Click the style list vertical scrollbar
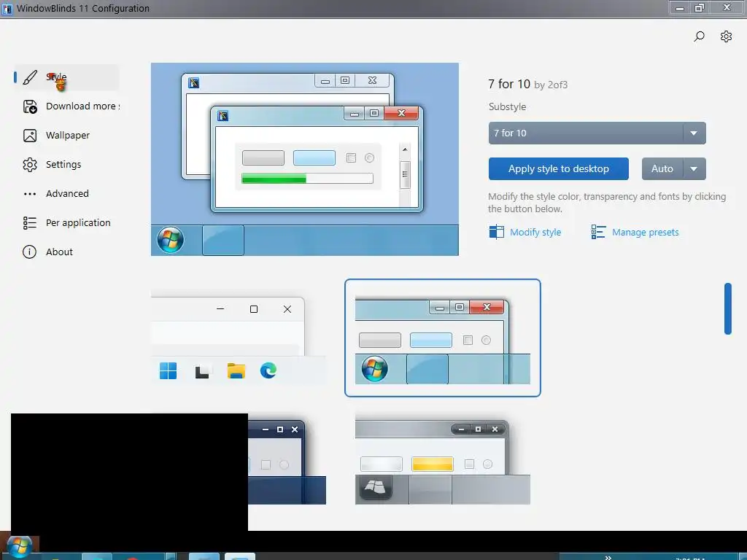The image size is (747, 560). point(728,309)
